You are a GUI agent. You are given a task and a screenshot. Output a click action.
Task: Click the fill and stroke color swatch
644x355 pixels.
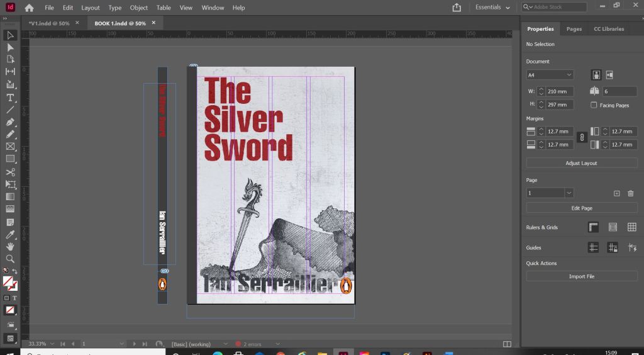9,283
